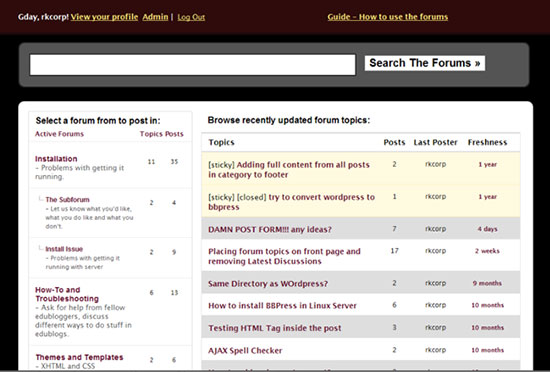The height and width of the screenshot is (372, 550).
Task: Open How-To and Troubleshooting forum
Action: 67,294
